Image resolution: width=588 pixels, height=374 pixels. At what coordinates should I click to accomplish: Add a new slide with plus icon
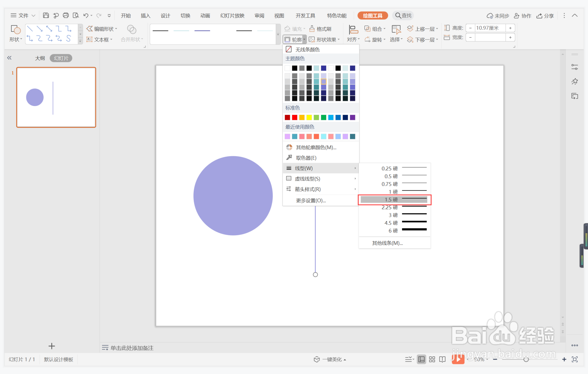[x=52, y=346]
